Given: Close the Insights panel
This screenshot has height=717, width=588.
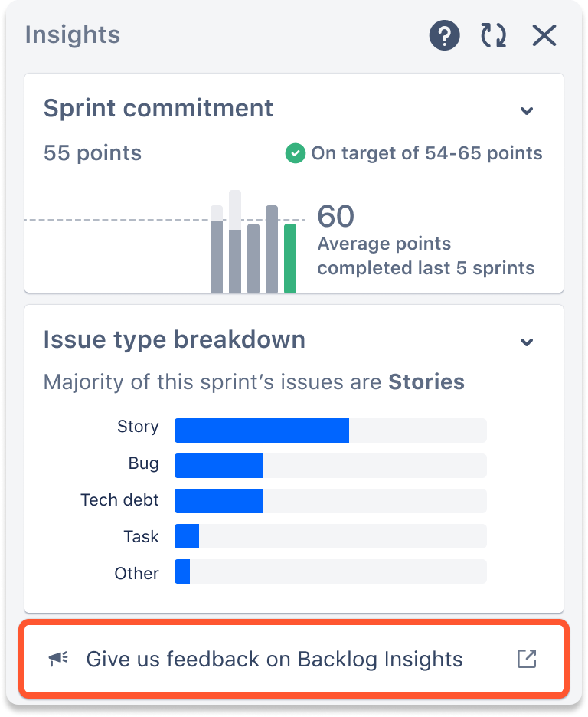Looking at the screenshot, I should point(544,35).
